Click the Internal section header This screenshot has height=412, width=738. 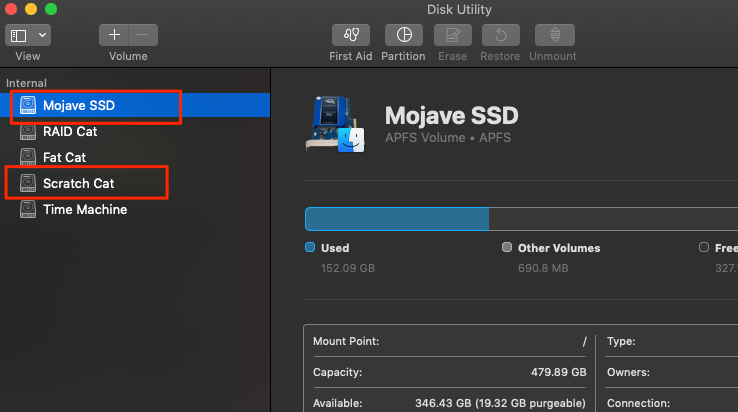pyautogui.click(x=27, y=83)
